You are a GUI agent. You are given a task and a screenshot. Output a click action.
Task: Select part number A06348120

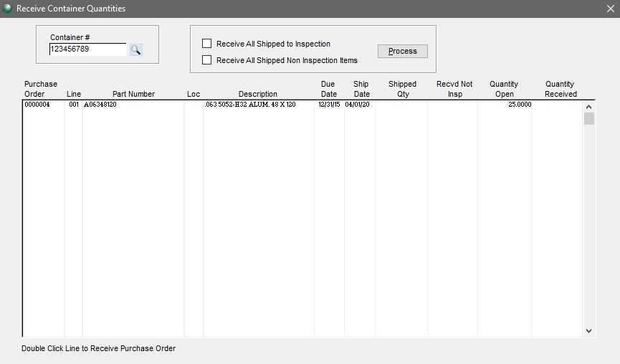click(x=100, y=105)
